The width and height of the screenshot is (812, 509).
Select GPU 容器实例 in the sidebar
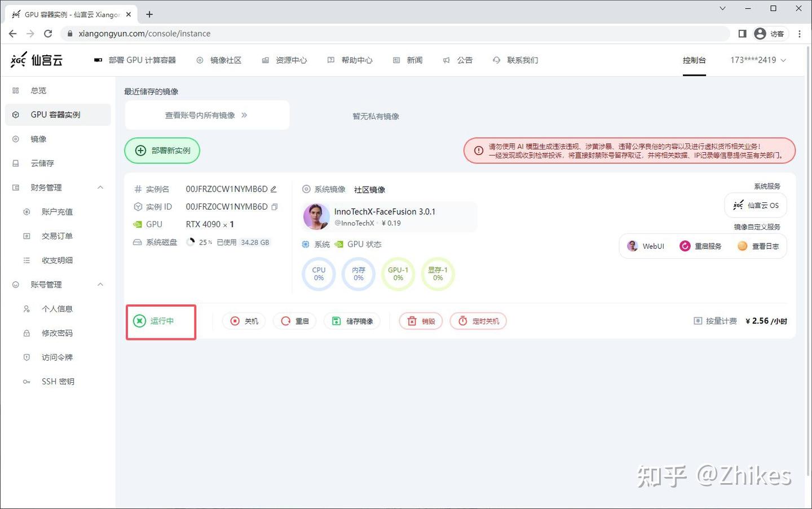58,115
